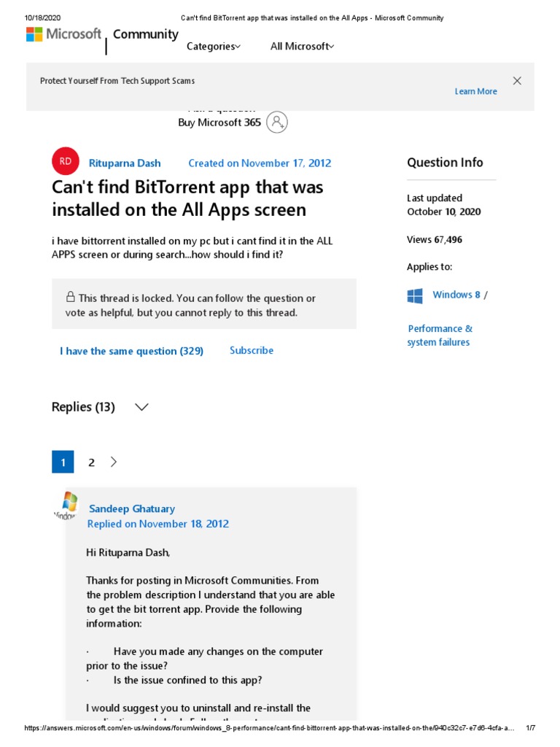Open the Categories dropdown menu
The image size is (560, 747).
(x=213, y=46)
